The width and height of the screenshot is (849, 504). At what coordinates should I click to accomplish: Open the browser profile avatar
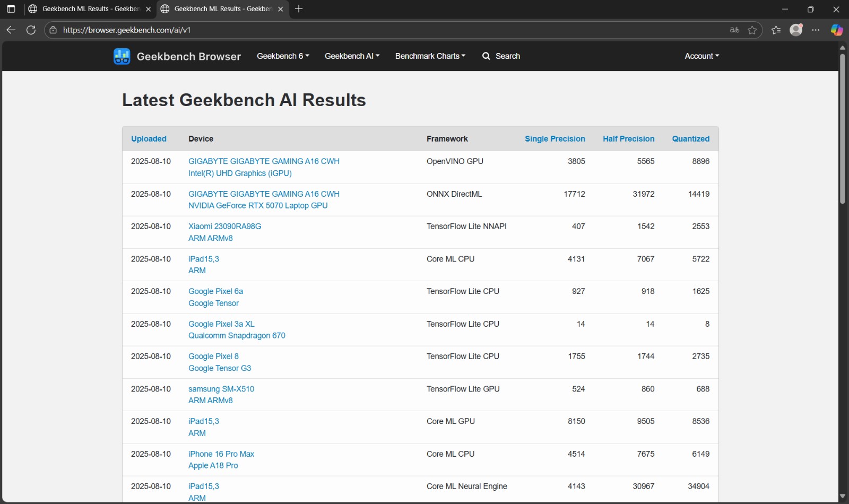(x=796, y=30)
